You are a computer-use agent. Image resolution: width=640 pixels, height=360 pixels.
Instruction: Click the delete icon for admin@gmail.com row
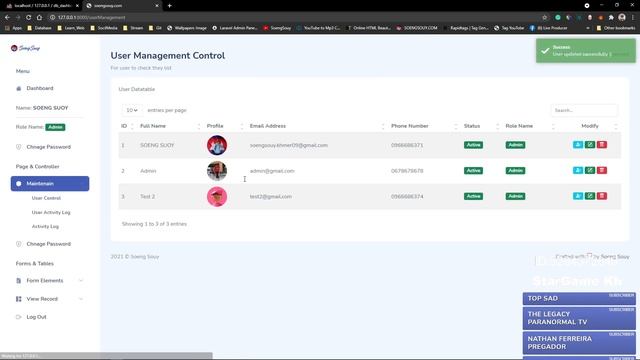(602, 170)
